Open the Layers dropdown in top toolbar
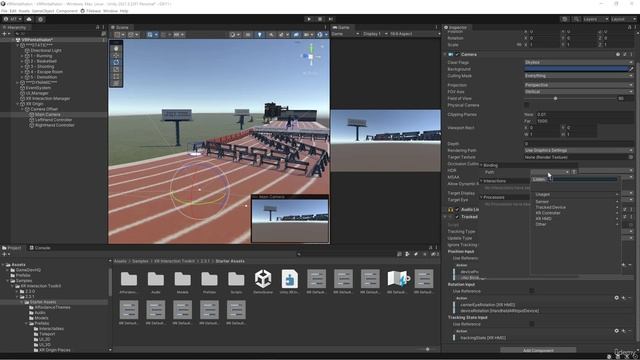The image size is (640, 360). pyautogui.click(x=596, y=19)
